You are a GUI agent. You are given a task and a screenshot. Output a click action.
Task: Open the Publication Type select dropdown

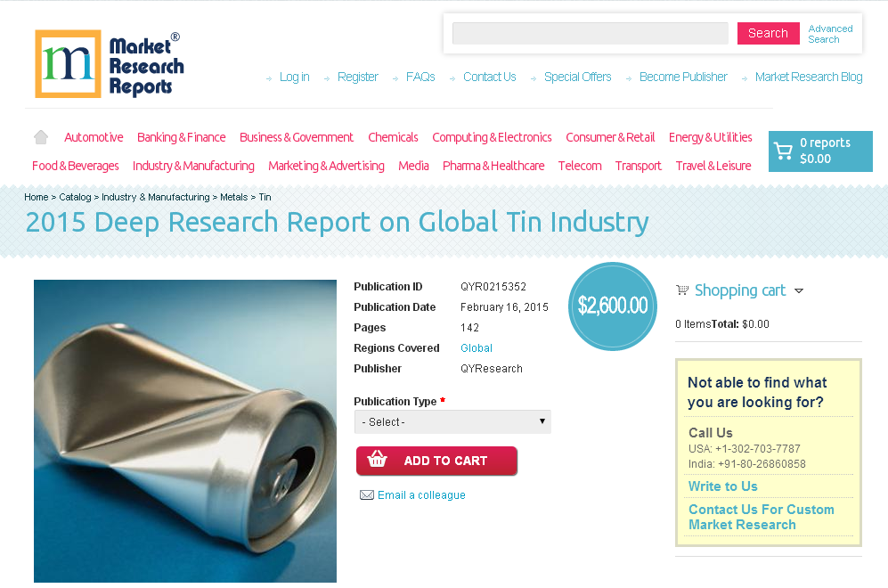(x=452, y=421)
